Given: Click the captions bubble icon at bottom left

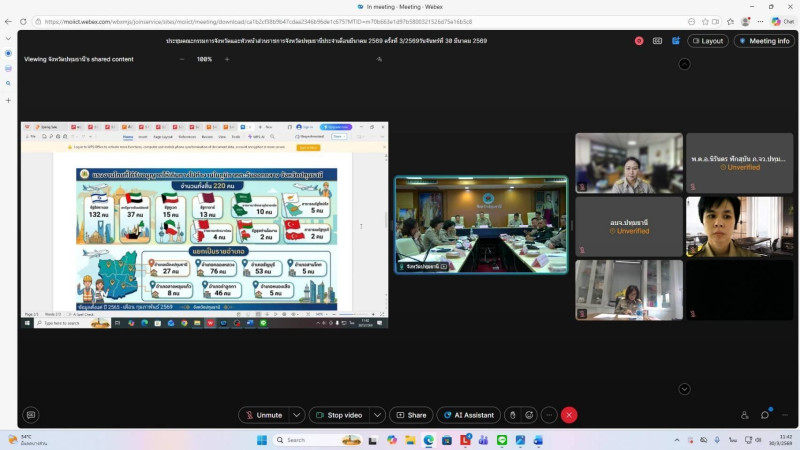Looking at the screenshot, I should tap(30, 415).
